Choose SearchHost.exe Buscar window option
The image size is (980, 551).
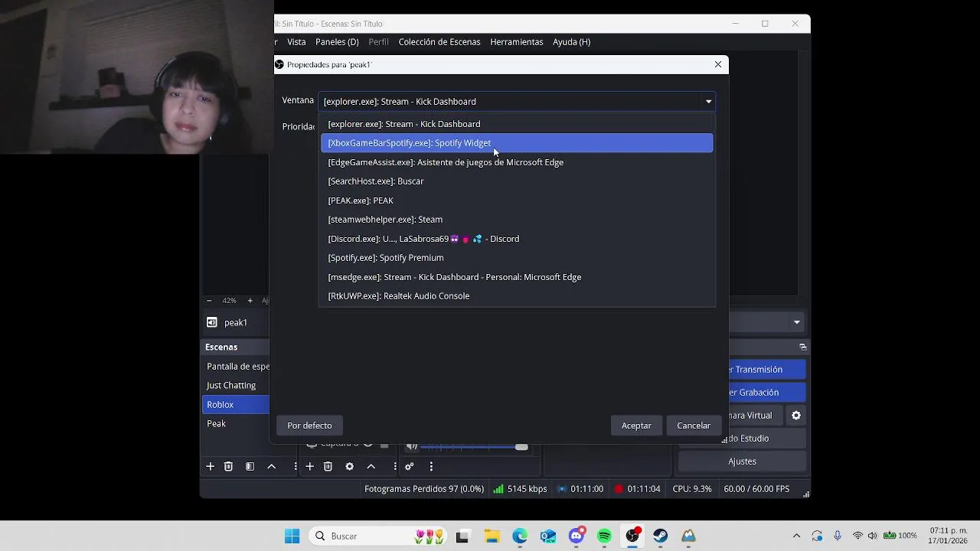[x=517, y=181]
